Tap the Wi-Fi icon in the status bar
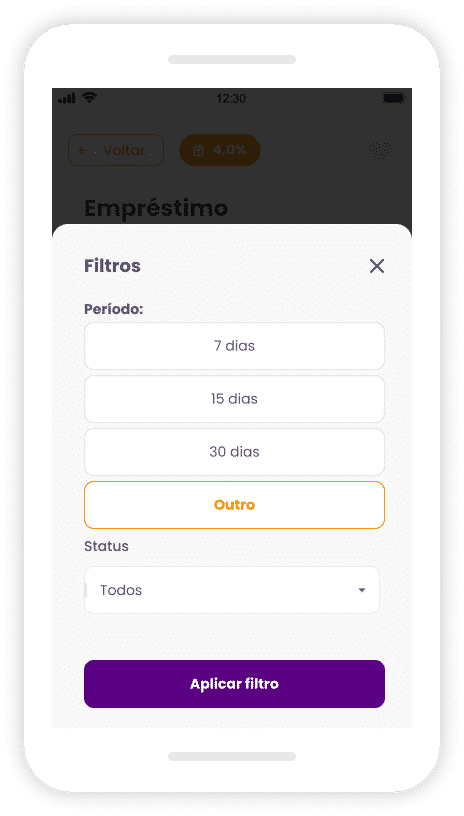 89,97
